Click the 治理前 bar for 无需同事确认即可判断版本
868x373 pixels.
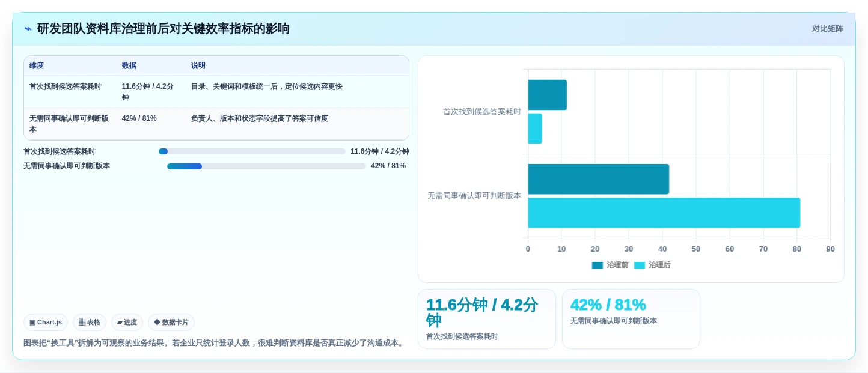pyautogui.click(x=598, y=179)
